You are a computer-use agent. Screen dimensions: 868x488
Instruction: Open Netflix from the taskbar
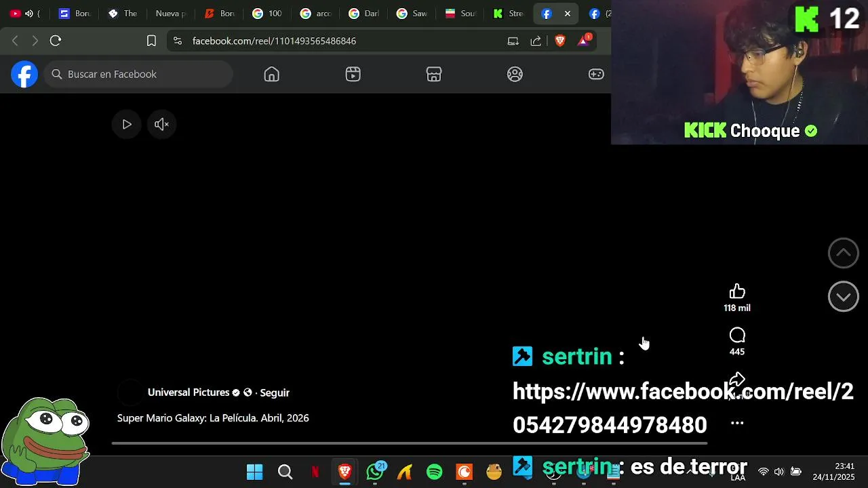coord(315,472)
